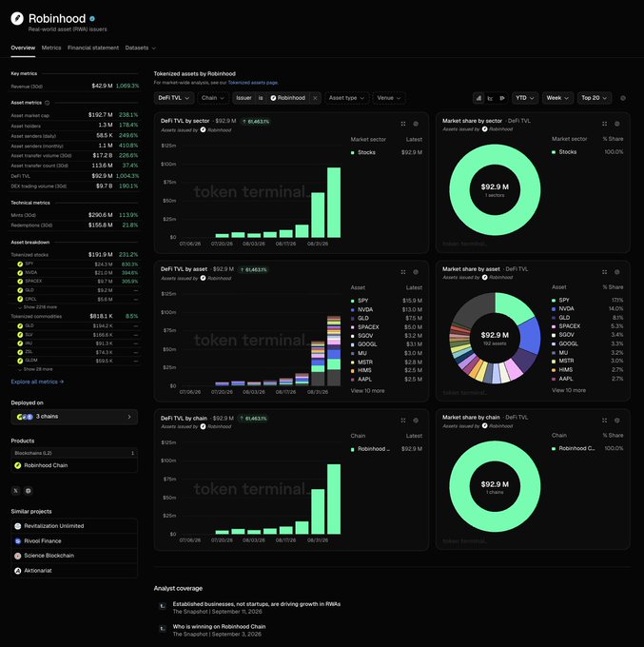This screenshot has width=644, height=647.
Task: Open the Tokenized assets page link
Action: pos(252,83)
